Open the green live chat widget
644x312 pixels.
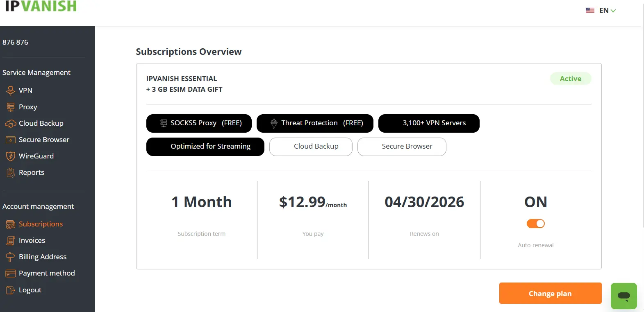(x=624, y=296)
